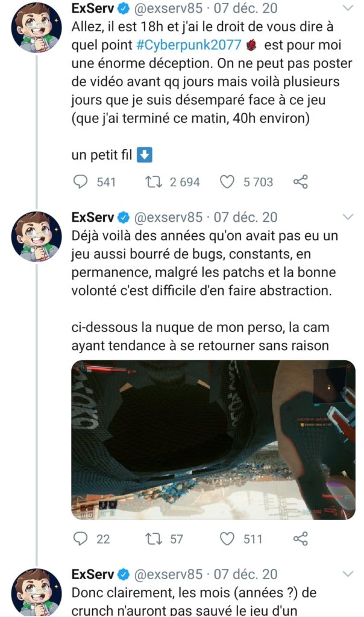View the ExServ avatar on the third tweet
This screenshot has width=364, height=617.
(x=36, y=593)
